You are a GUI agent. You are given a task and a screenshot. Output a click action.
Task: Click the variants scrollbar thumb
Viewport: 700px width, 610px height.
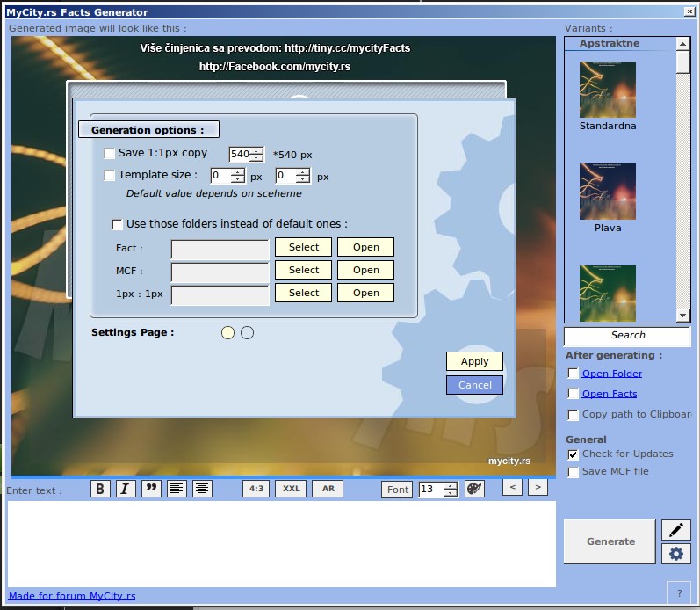(683, 62)
